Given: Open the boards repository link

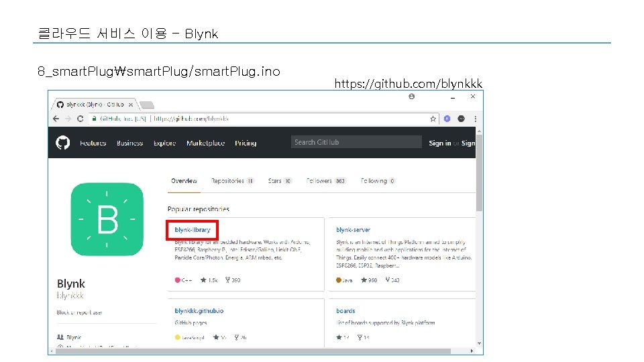Looking at the screenshot, I should pyautogui.click(x=346, y=310).
